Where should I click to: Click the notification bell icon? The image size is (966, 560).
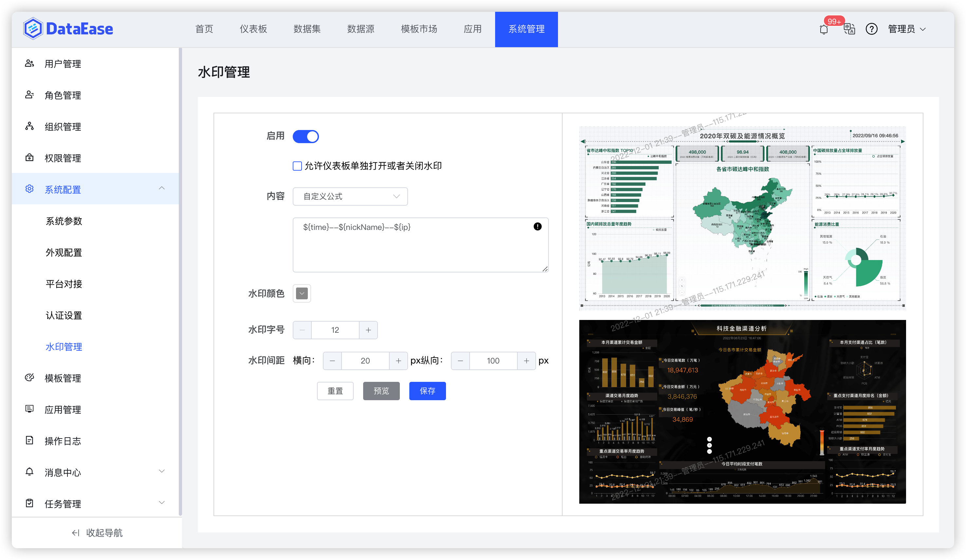824,29
